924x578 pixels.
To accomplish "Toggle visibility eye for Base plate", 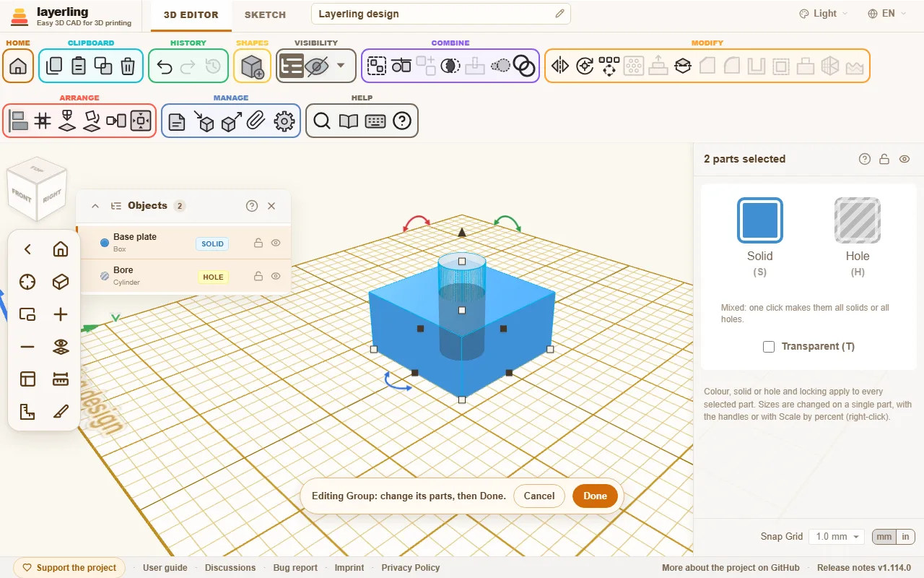I will point(276,243).
